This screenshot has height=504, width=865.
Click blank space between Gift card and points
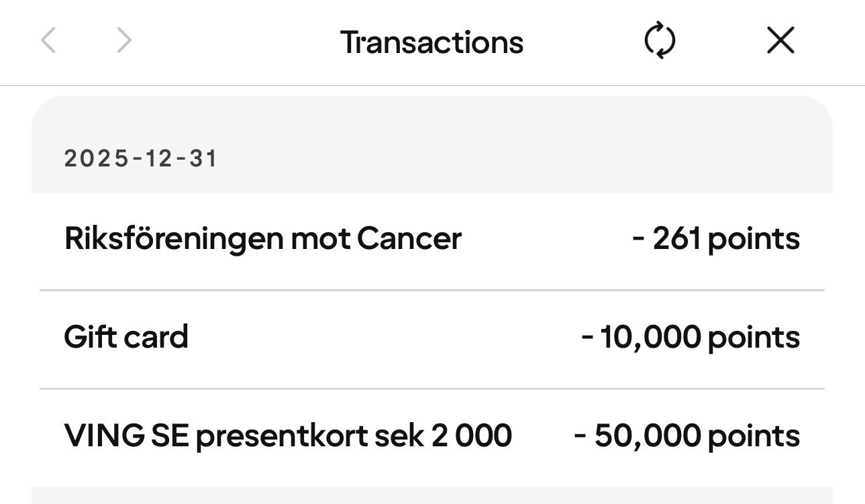tap(383, 337)
